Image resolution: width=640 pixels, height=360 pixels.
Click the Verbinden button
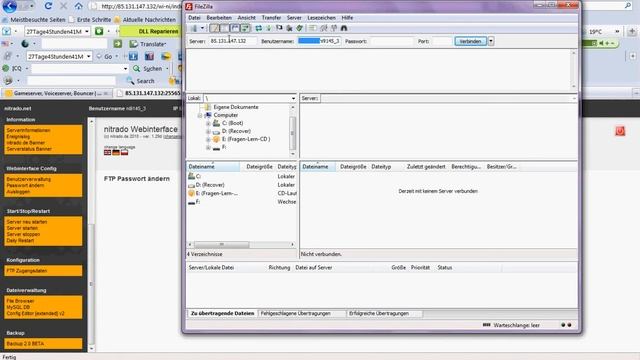[x=470, y=41]
